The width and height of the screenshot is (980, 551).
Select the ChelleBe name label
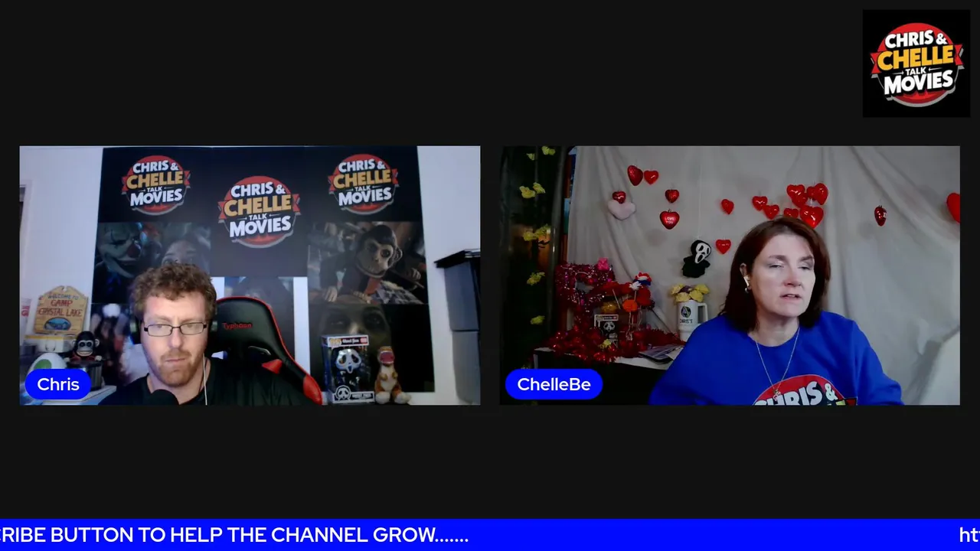[x=554, y=384]
